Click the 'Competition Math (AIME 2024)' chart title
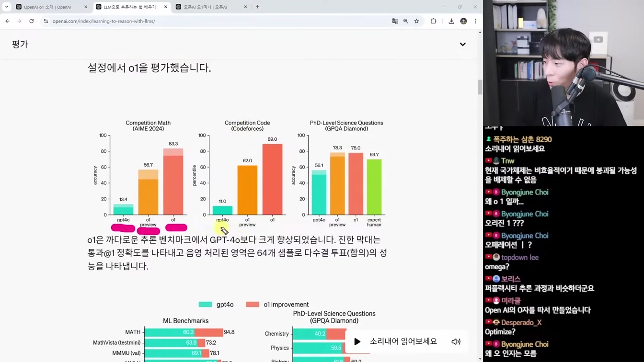 point(148,125)
